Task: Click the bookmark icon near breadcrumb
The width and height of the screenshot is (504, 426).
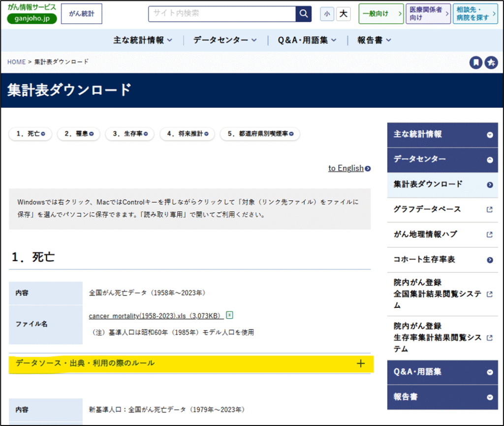Action: (x=475, y=63)
